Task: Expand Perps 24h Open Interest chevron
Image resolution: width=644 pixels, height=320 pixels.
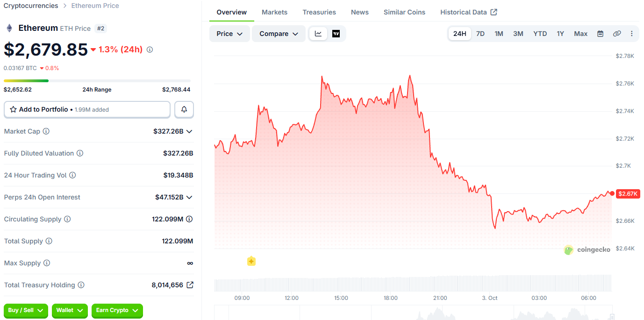Action: click(189, 197)
